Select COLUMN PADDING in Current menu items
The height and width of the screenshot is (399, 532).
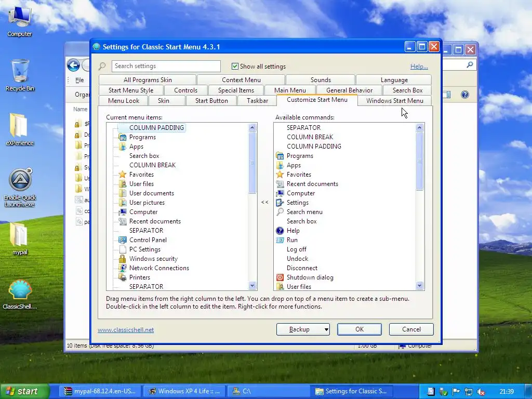coord(156,128)
